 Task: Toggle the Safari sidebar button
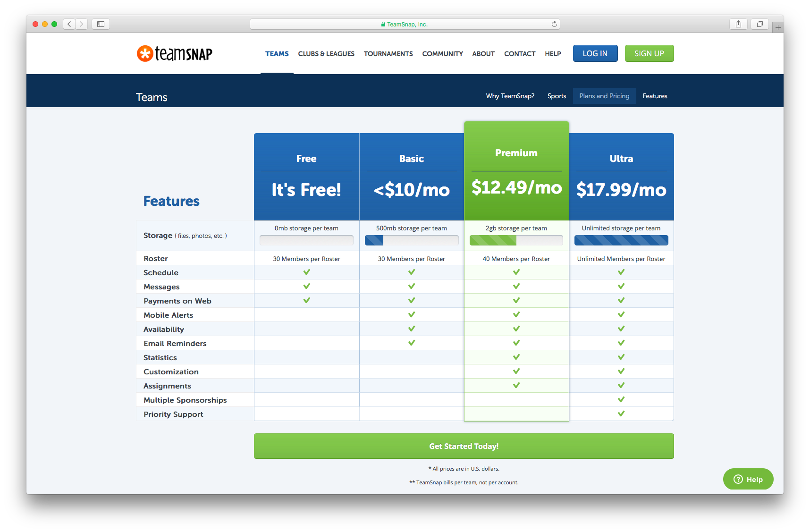pos(101,24)
